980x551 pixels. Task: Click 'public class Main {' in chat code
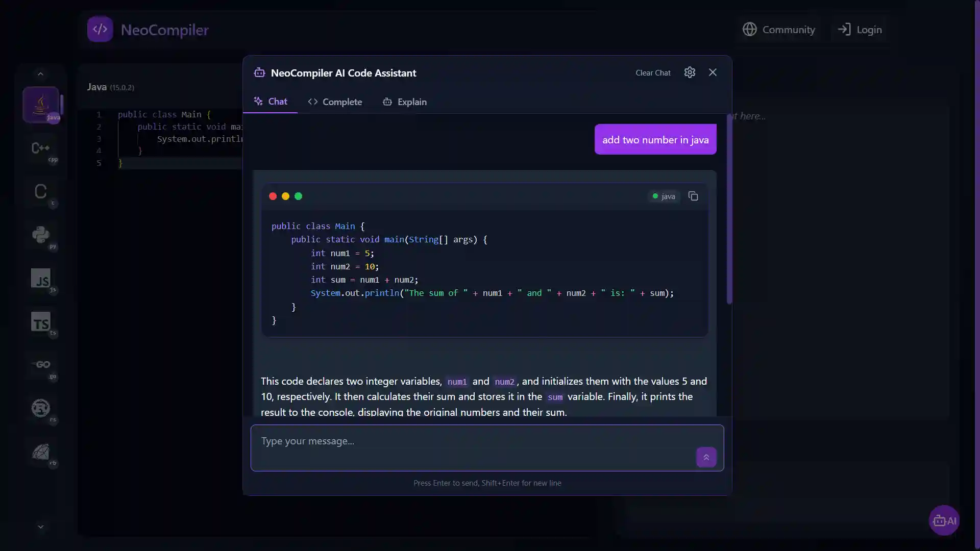click(x=318, y=226)
